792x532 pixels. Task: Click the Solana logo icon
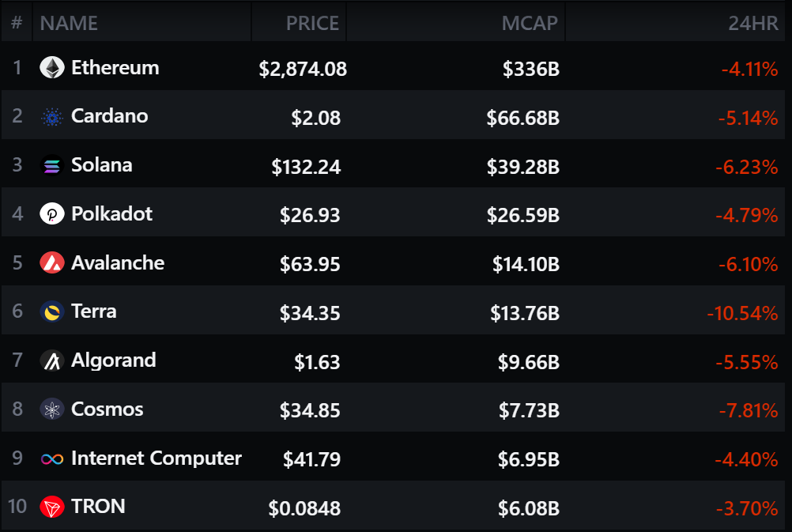(x=52, y=166)
